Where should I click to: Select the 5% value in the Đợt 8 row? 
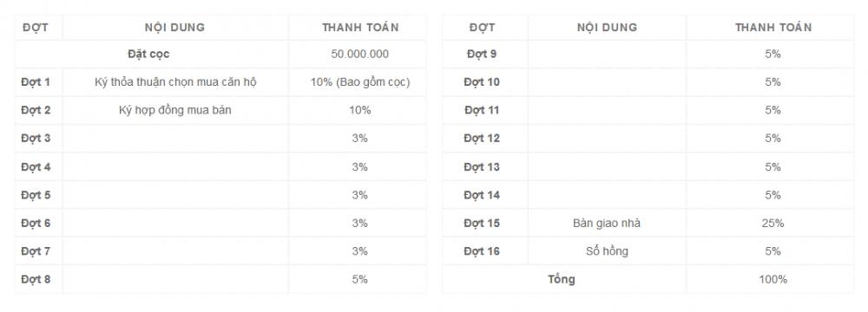[x=360, y=279]
